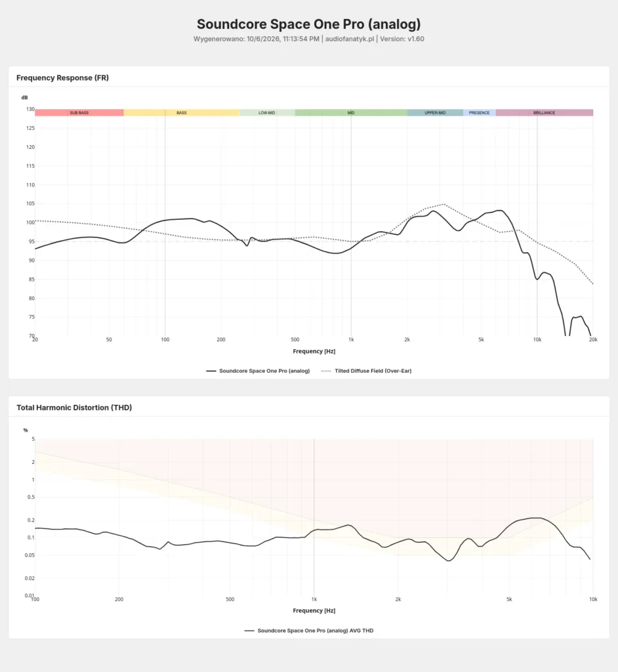Click the Total Harmonic Distortion (THD) heading
The image size is (618, 672).
pyautogui.click(x=74, y=408)
